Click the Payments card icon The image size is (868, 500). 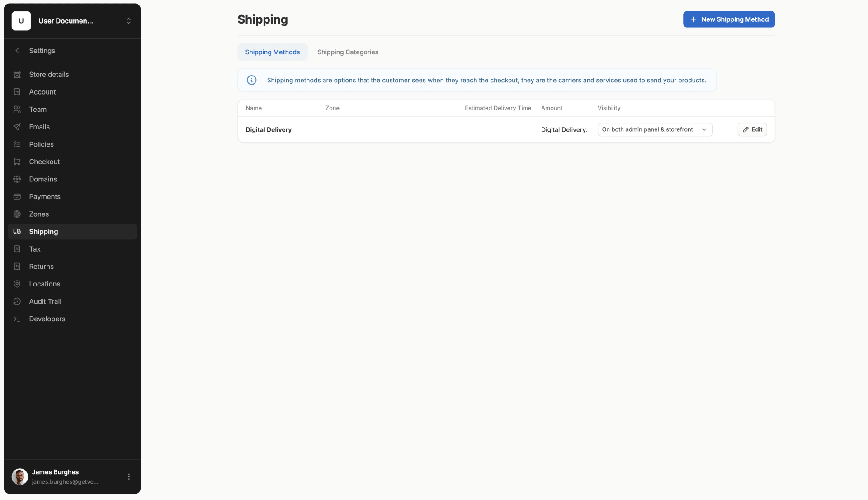click(x=17, y=197)
